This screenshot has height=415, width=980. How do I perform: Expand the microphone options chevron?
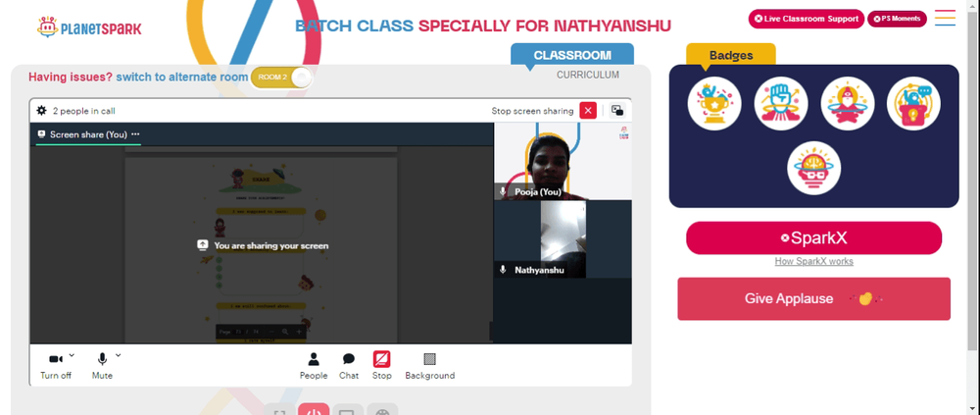click(x=119, y=355)
